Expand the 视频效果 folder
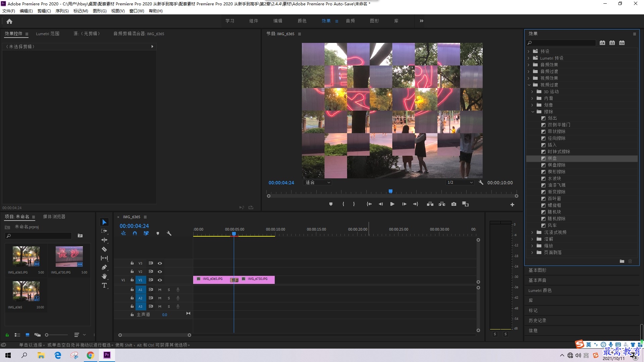 click(529, 78)
